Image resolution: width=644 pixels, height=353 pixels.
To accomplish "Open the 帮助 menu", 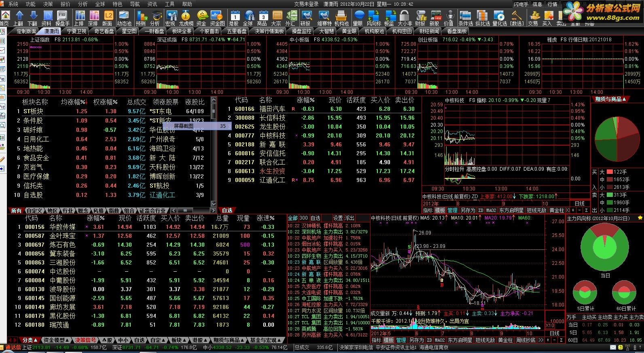I will [x=187, y=4].
